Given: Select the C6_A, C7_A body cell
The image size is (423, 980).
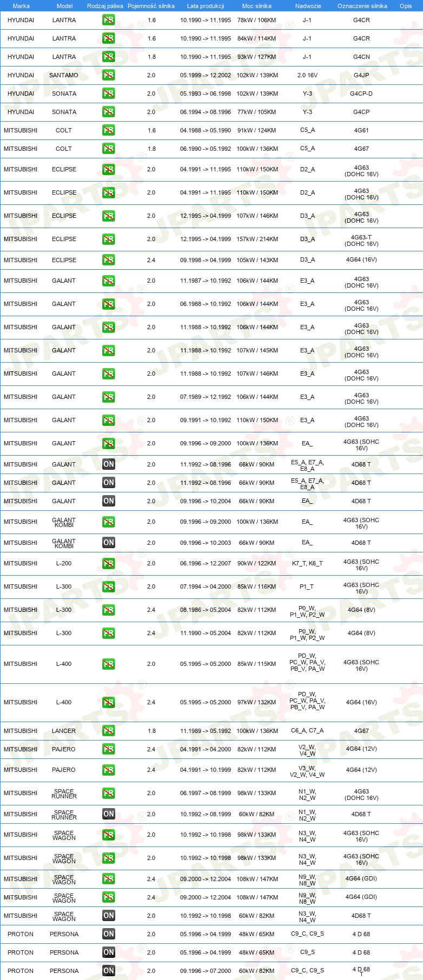Looking at the screenshot, I should click(307, 731).
